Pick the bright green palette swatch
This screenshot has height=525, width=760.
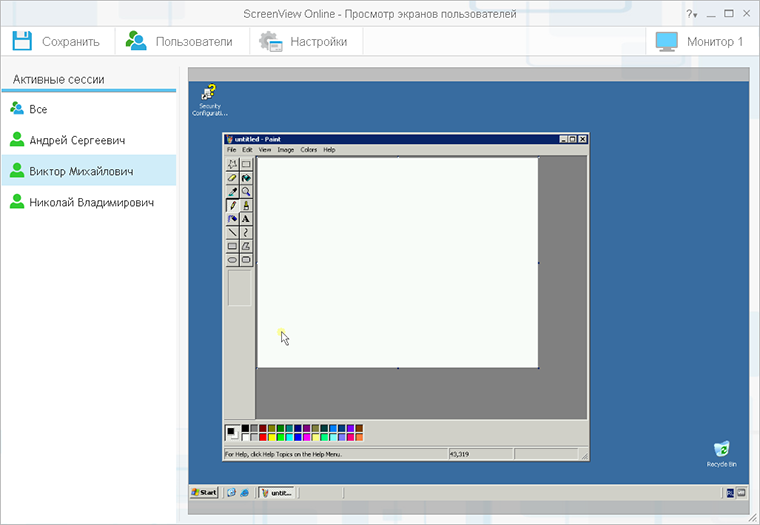281,437
